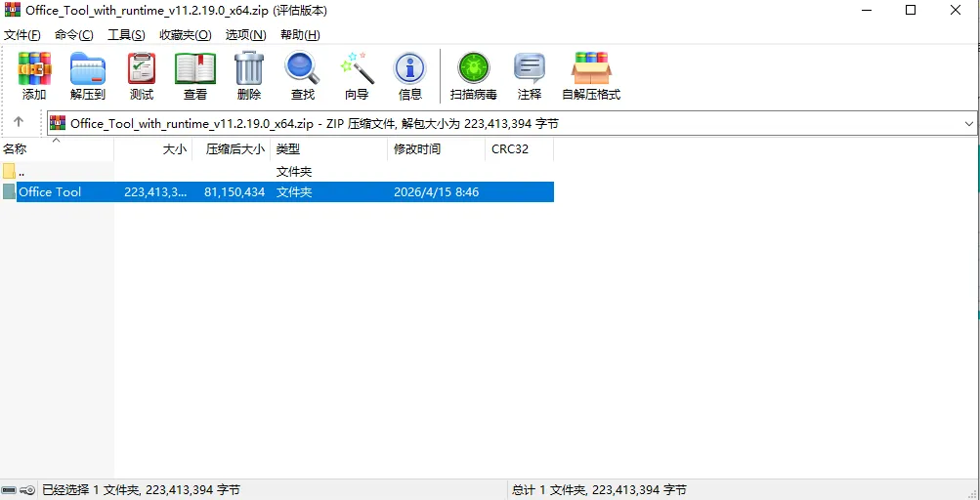Click the 查找 (Find) magnifier icon
This screenshot has width=980, height=500.
click(x=303, y=68)
